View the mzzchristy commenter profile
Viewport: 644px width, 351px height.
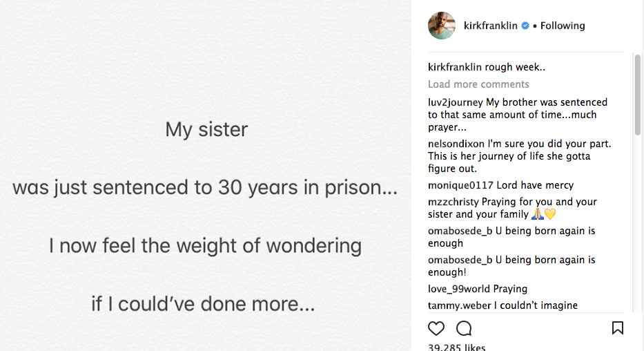pyautogui.click(x=453, y=202)
